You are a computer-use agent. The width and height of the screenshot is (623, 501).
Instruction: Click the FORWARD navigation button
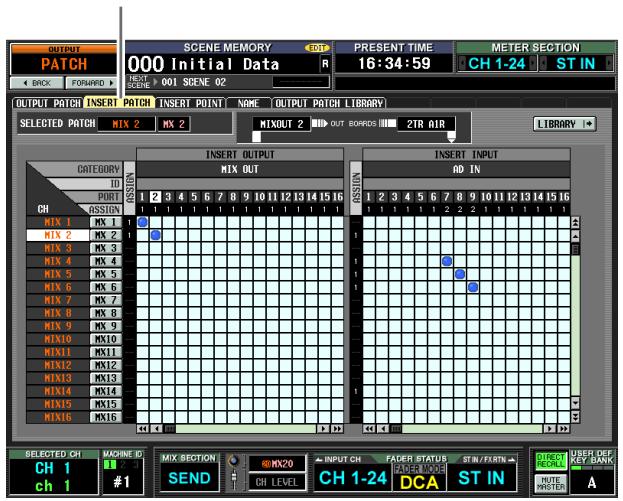[92, 83]
